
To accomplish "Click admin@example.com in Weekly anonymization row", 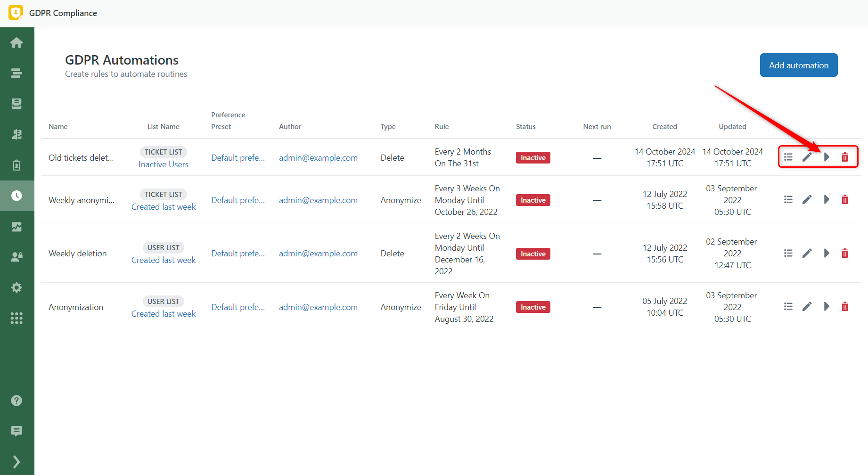I will (318, 200).
